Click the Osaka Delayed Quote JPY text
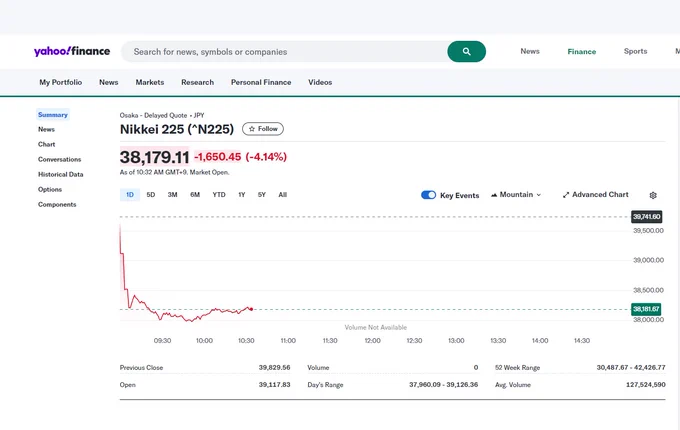680x430 pixels. pos(162,115)
